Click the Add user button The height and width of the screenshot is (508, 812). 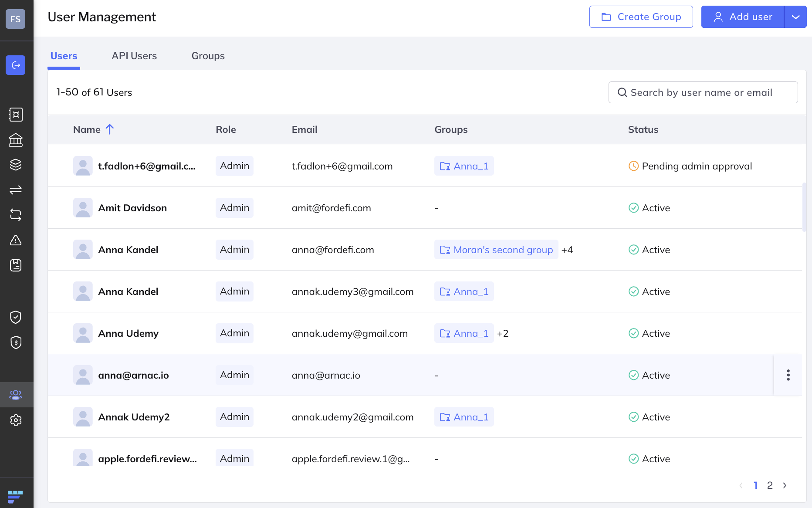tap(742, 17)
